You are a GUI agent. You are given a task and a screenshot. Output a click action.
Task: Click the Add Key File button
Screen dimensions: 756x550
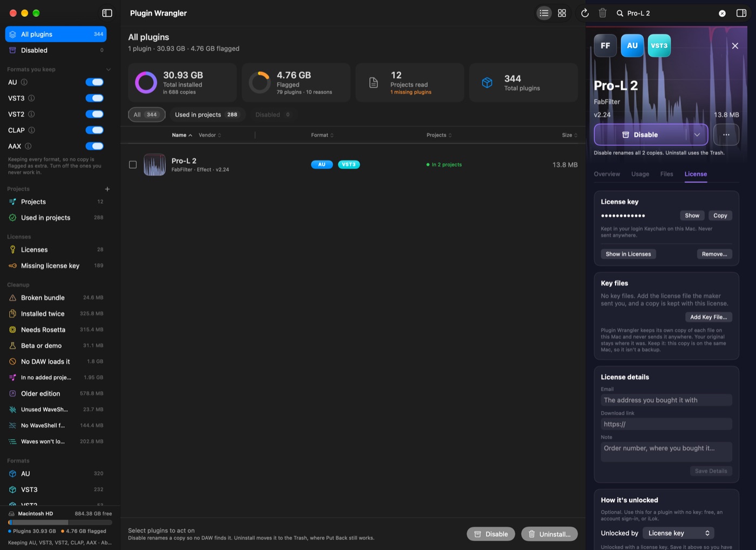point(708,317)
